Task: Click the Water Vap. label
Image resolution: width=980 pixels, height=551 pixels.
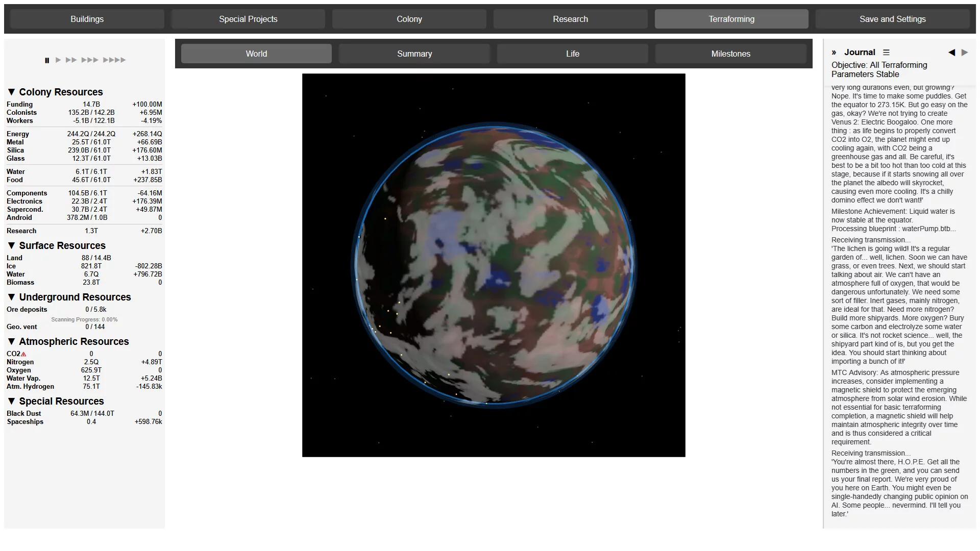Action: coord(23,378)
